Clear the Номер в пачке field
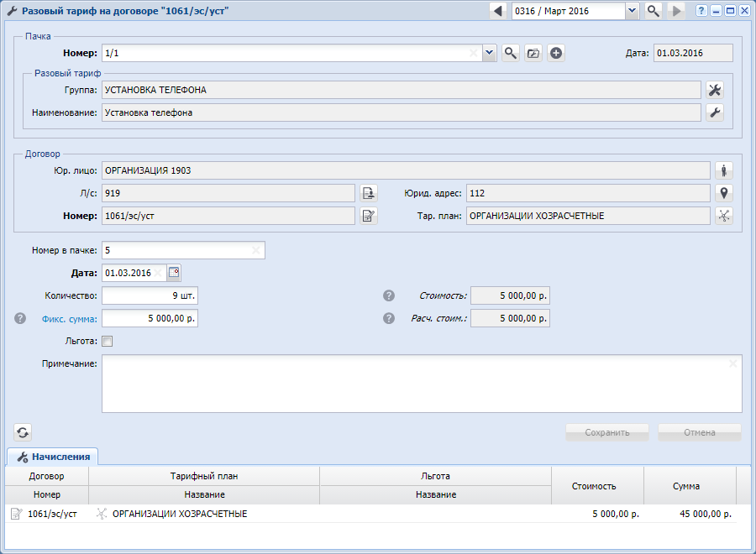This screenshot has width=756, height=554. point(256,250)
